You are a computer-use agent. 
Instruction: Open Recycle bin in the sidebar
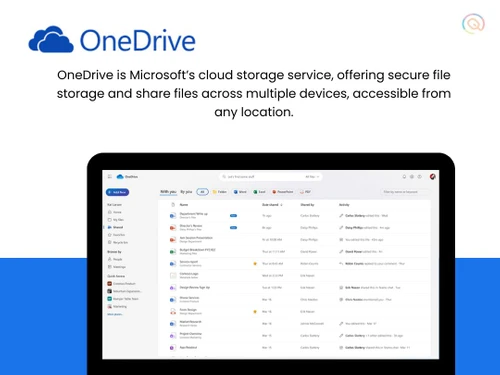coord(117,242)
